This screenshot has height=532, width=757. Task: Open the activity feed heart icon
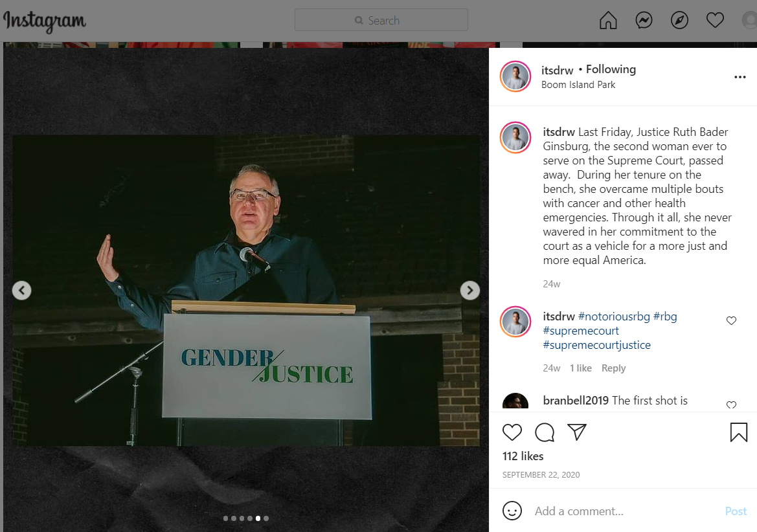(x=715, y=20)
